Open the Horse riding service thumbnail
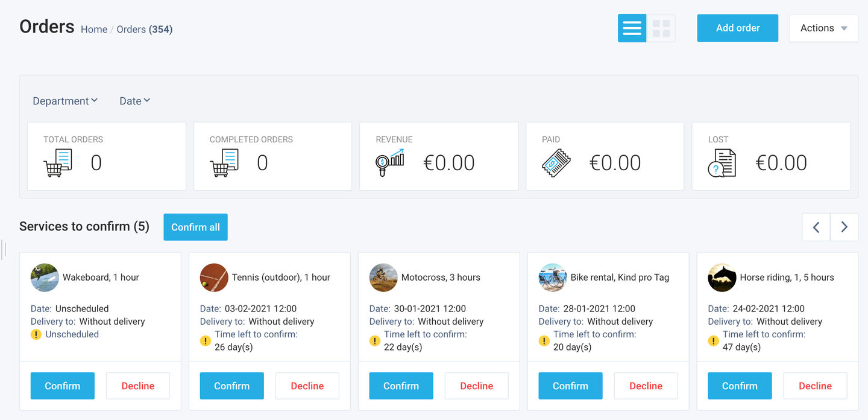This screenshot has height=420, width=868. 722,278
